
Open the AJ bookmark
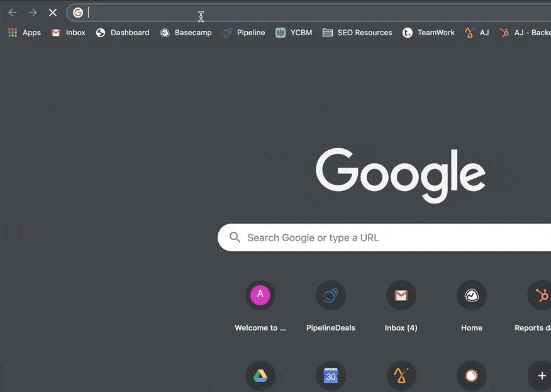pyautogui.click(x=477, y=33)
